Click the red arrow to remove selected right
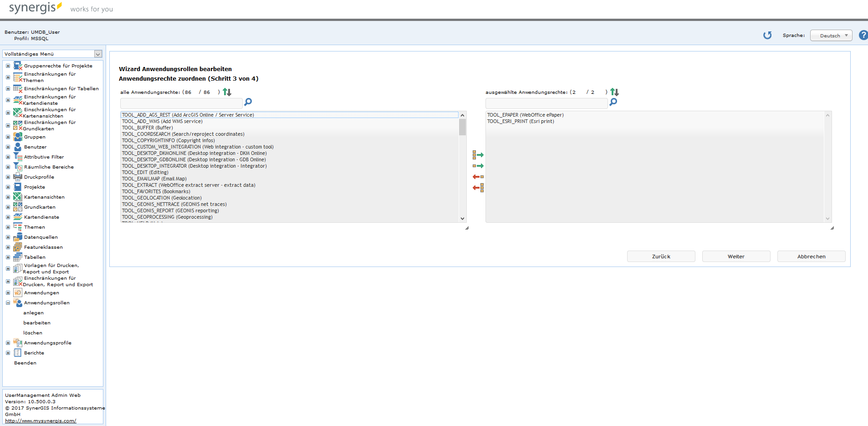The width and height of the screenshot is (868, 426). point(478,177)
